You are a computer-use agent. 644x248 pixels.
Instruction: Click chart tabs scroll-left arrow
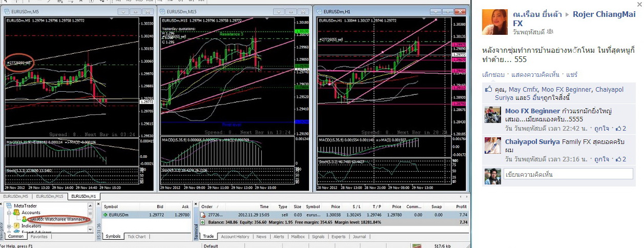460,197
